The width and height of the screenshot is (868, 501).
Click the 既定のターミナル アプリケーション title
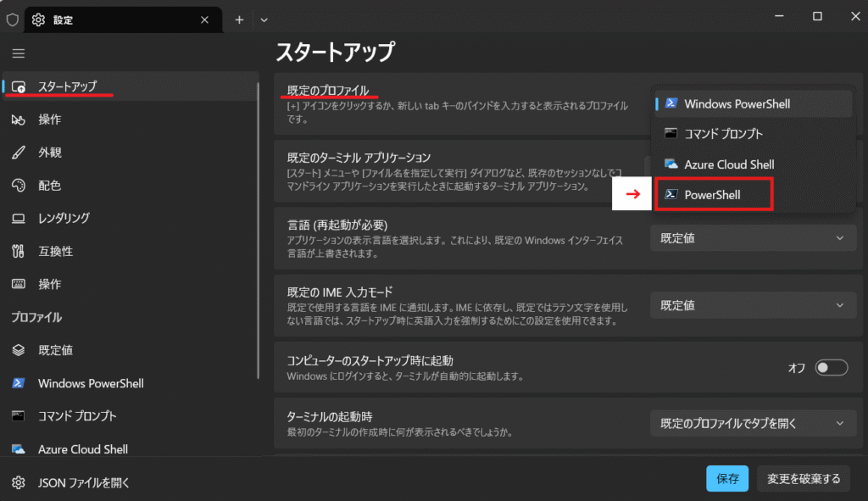[x=359, y=157]
